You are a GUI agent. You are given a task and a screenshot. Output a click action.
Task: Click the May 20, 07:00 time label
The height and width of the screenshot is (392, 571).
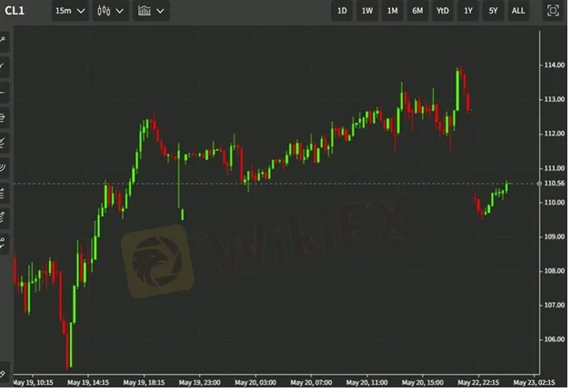311,383
